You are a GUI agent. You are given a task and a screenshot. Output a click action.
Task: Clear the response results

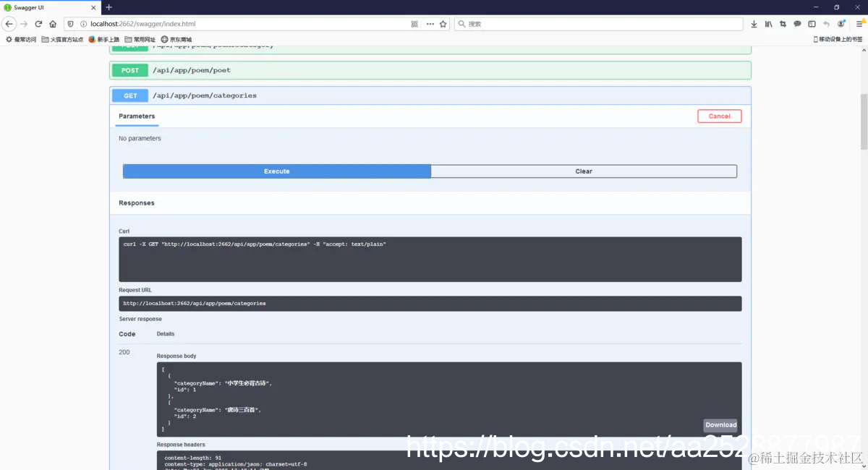(x=584, y=171)
